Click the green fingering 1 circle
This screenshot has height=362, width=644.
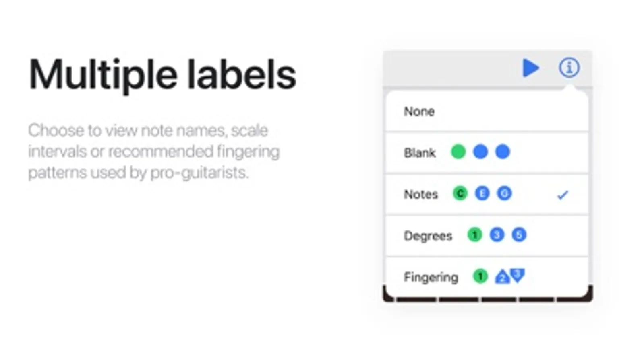click(480, 276)
